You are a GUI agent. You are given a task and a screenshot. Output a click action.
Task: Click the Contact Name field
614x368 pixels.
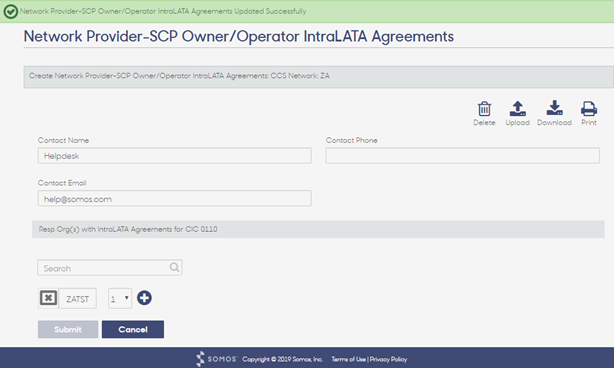pyautogui.click(x=175, y=156)
